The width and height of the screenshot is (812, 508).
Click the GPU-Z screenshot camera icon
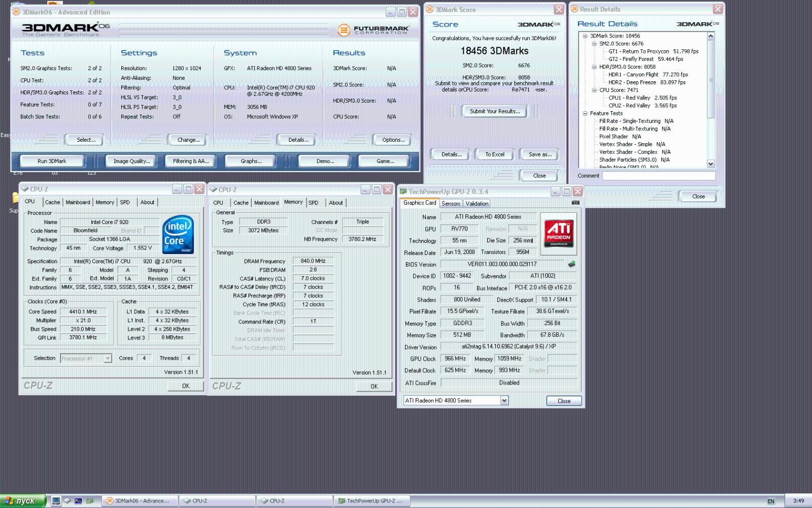[x=575, y=203]
